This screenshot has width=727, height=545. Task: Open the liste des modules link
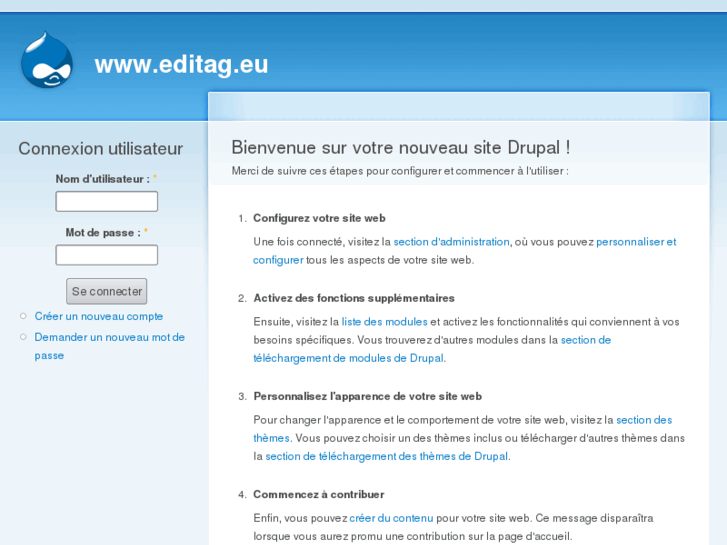coord(384,321)
